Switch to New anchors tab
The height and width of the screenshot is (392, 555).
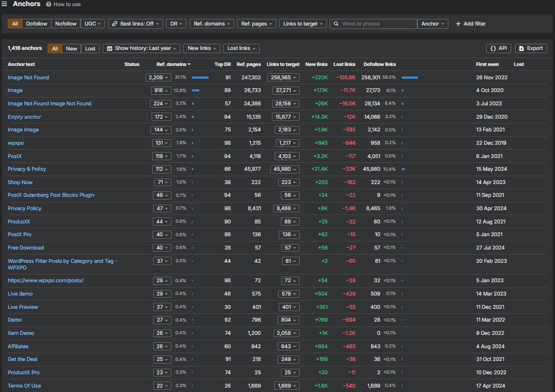72,48
